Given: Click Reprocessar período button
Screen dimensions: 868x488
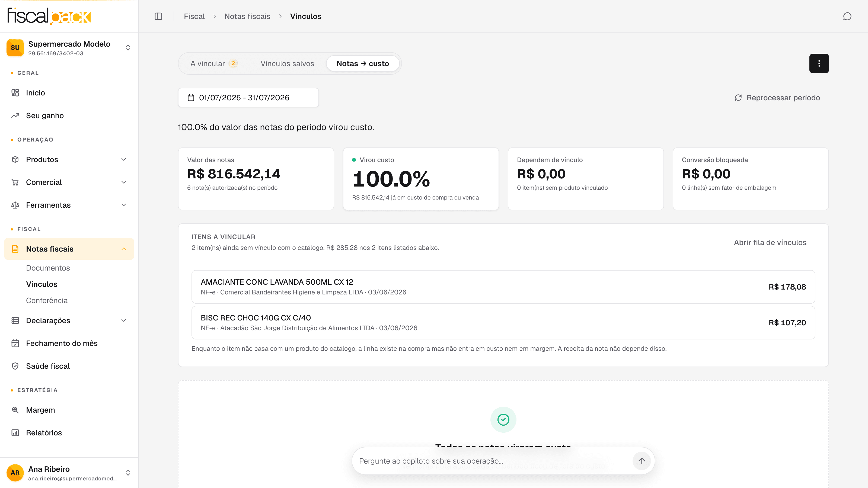Looking at the screenshot, I should 777,98.
